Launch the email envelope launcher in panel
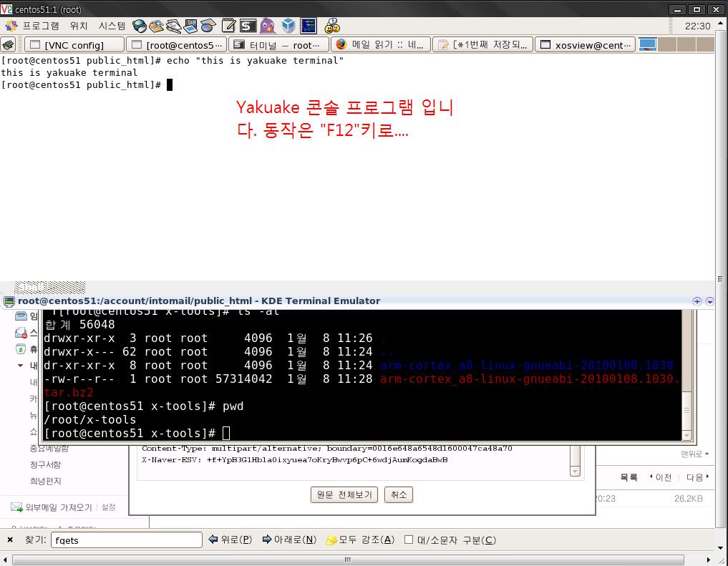 click(x=157, y=26)
